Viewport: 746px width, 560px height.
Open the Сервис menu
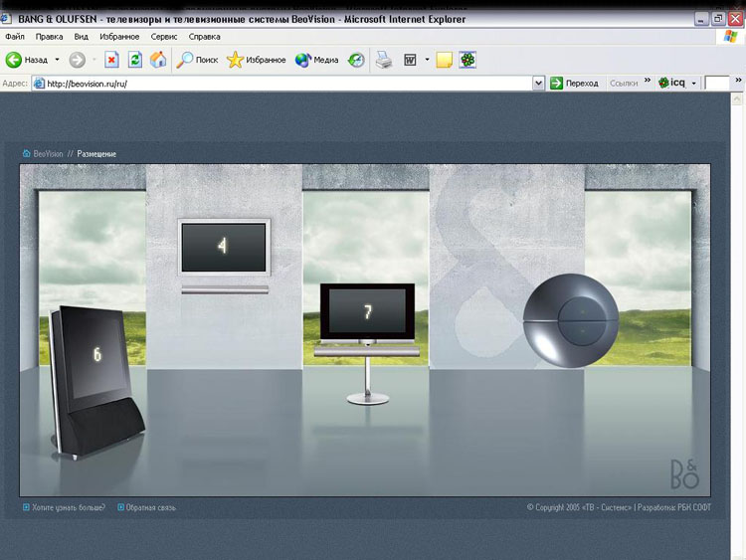(163, 37)
